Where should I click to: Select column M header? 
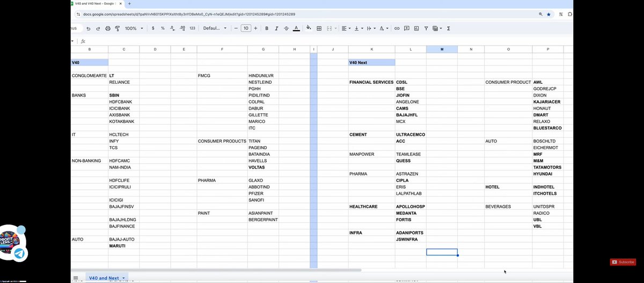(x=442, y=49)
